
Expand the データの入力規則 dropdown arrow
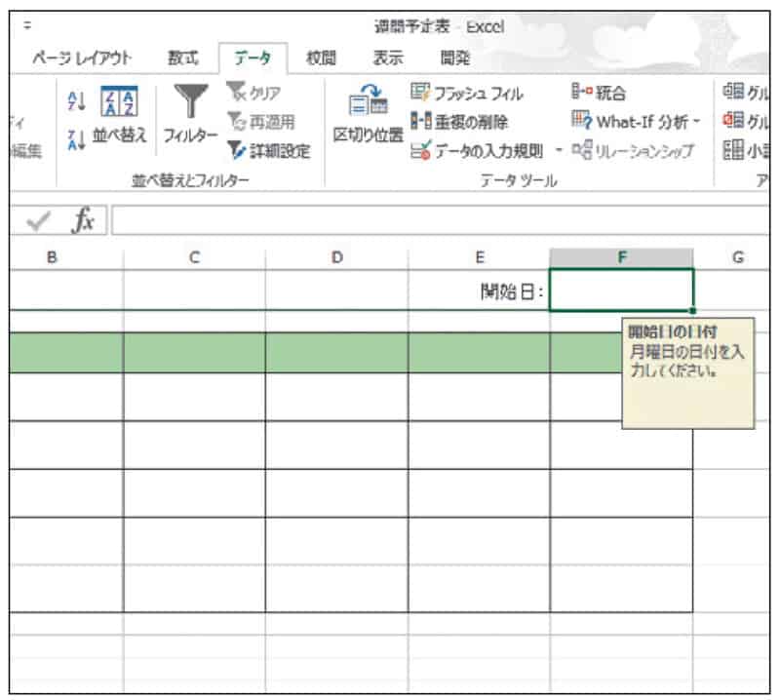pyautogui.click(x=560, y=151)
